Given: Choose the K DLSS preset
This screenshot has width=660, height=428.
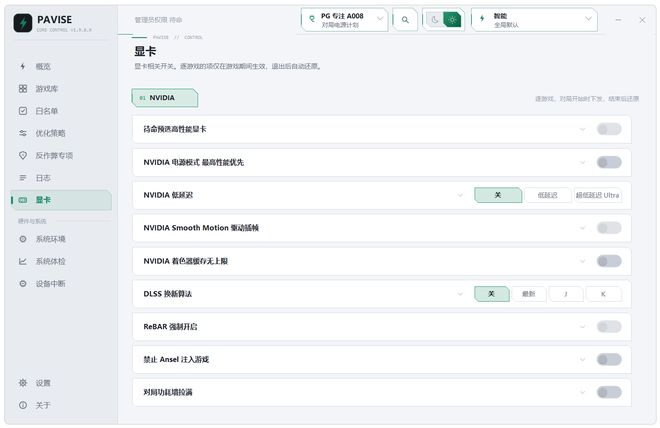Looking at the screenshot, I should (603, 294).
